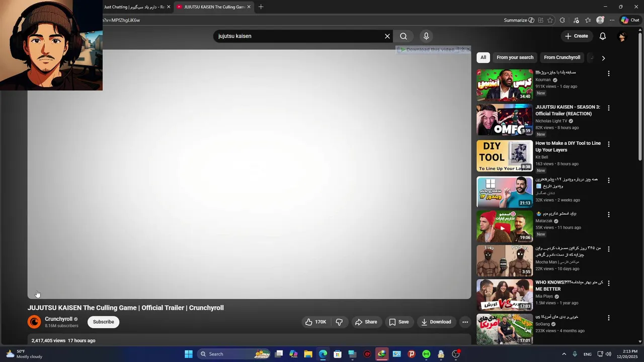644x362 pixels.
Task: Open the Crunchyroll channel name link
Action: tap(58, 319)
